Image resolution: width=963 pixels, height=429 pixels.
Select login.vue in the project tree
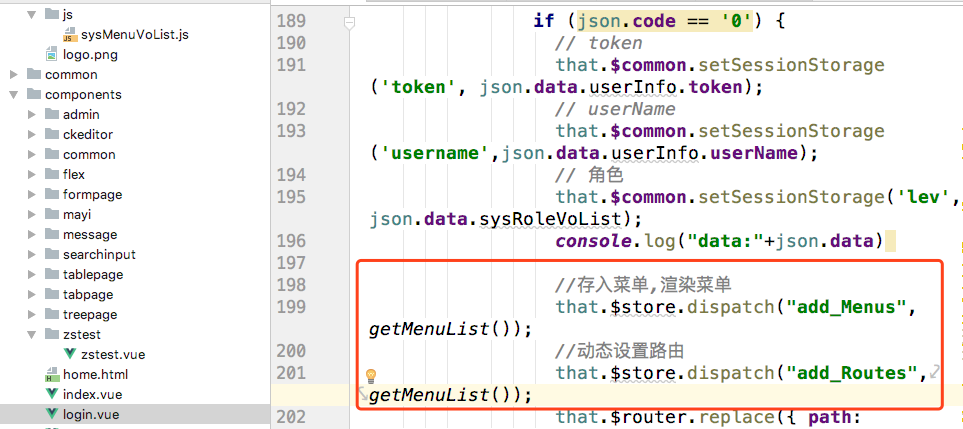[x=91, y=414]
